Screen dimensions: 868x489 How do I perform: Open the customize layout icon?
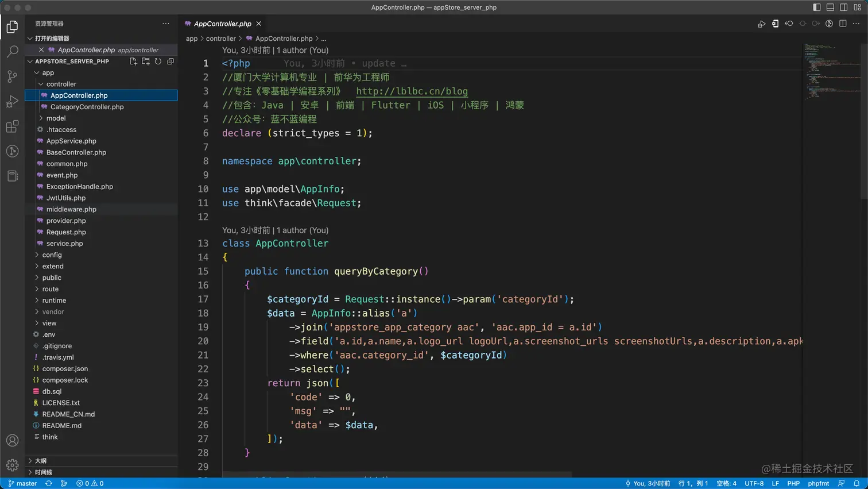858,7
